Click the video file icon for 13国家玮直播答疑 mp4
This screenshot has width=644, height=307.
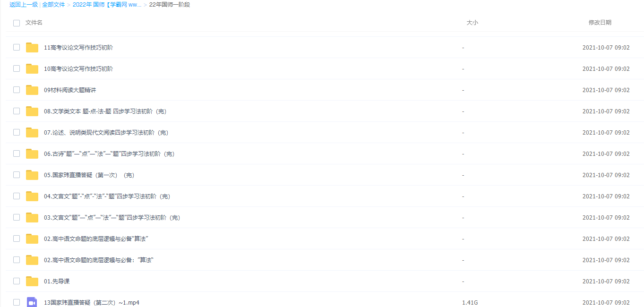(32, 302)
